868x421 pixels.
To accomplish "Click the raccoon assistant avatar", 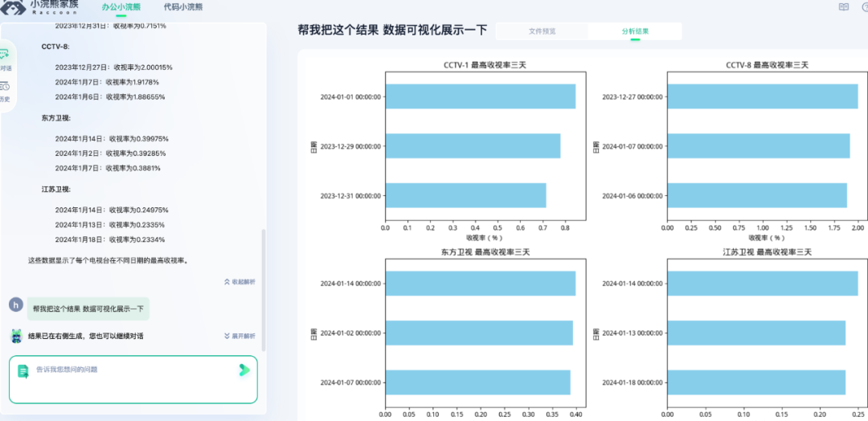I will coord(16,336).
